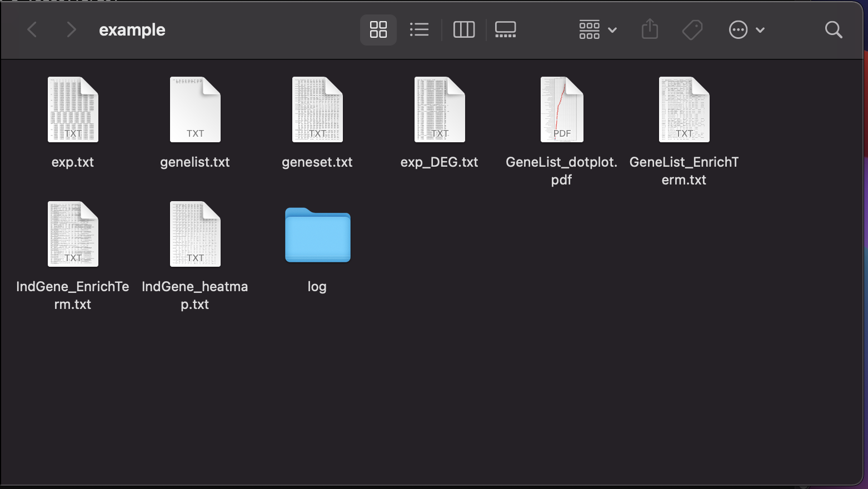Select the IndGene_heatmap.txt file
This screenshot has height=489, width=868.
(x=195, y=234)
